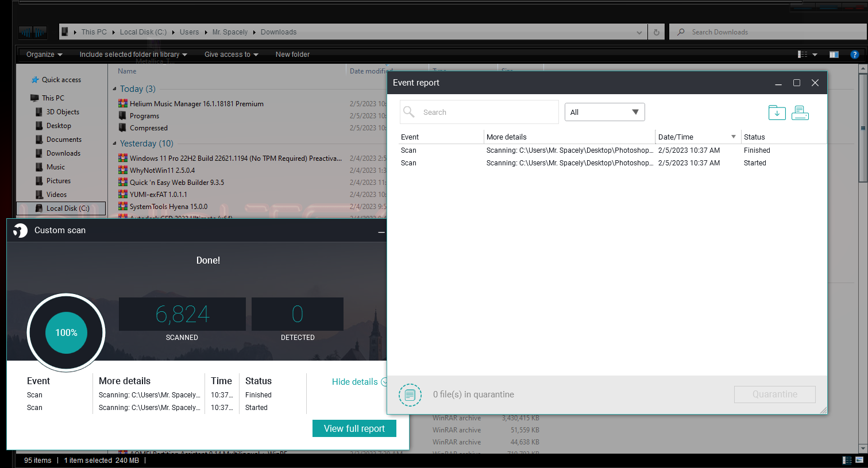
Task: Click the 100% scan progress circle
Action: pyautogui.click(x=66, y=332)
